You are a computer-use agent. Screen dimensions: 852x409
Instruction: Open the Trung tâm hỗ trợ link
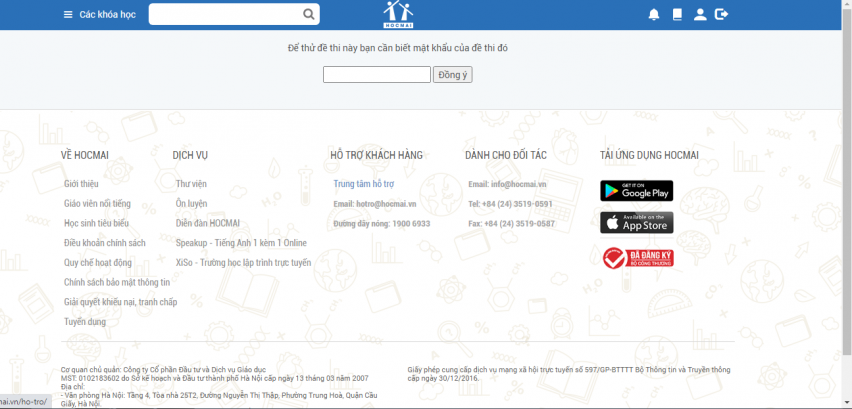point(364,184)
